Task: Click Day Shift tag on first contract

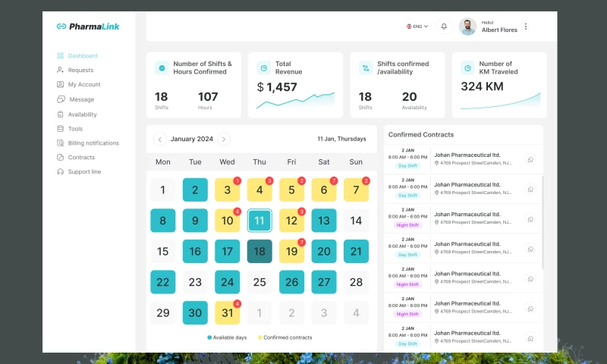Action: [407, 166]
